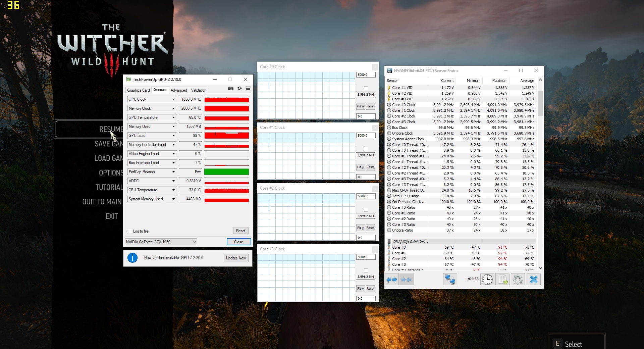This screenshot has height=349, width=644.
Task: Click Core #1 VID lightning icon
Action: [x=389, y=88]
